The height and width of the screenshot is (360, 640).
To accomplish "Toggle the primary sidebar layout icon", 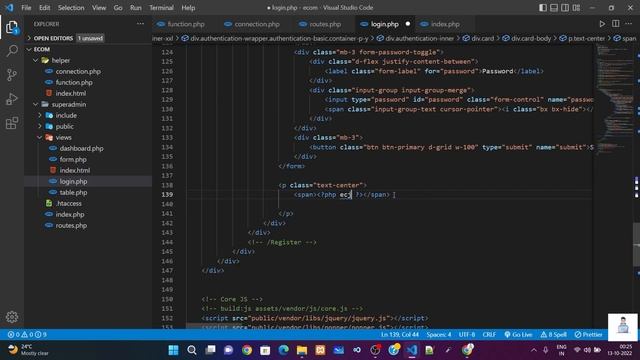I will coord(543,8).
